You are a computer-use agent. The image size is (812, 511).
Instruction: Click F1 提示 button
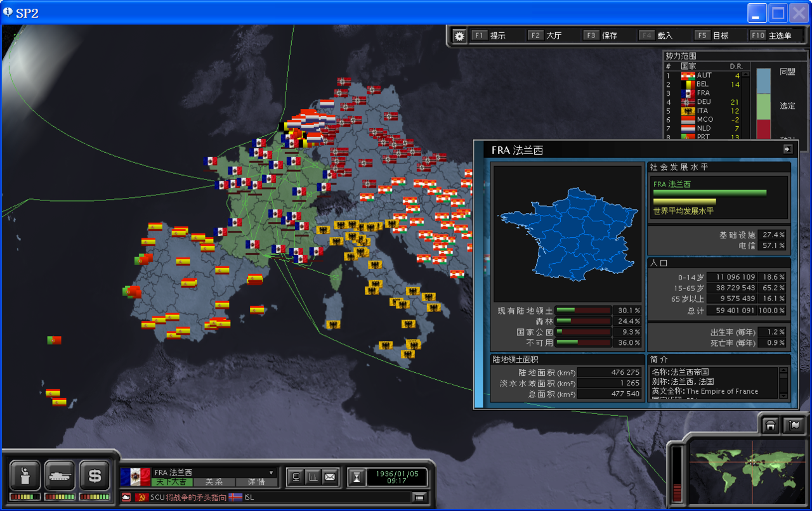pos(488,36)
